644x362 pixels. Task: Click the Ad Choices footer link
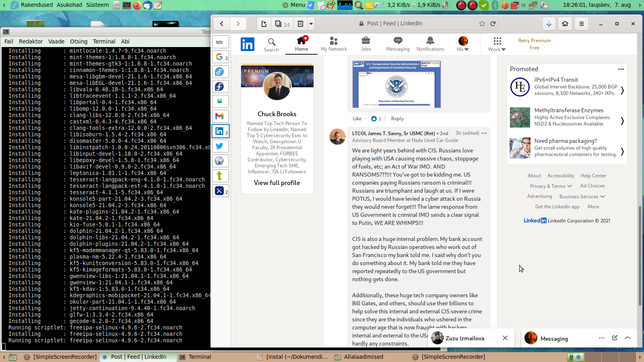coord(592,186)
